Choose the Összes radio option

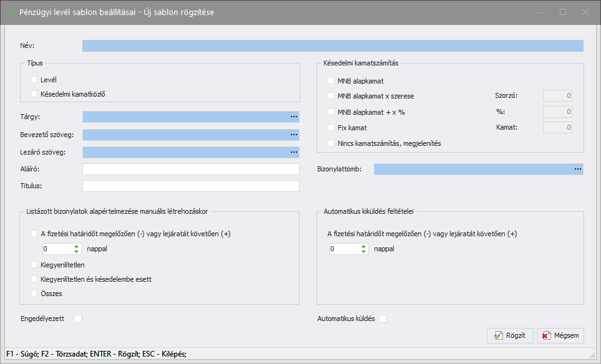click(34, 294)
